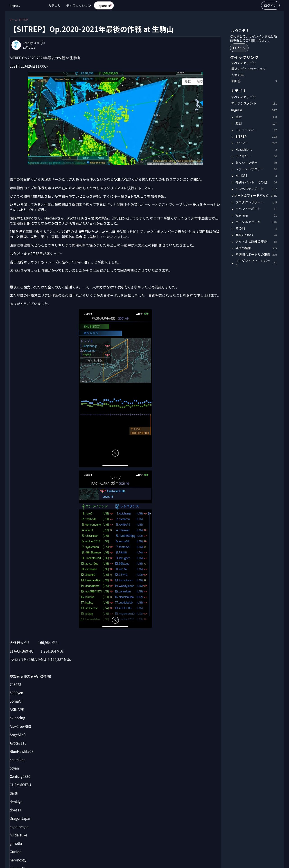Screen dimensions: 289x868
Task: Open the Japanese language selector dropdown
Action: (104, 6)
